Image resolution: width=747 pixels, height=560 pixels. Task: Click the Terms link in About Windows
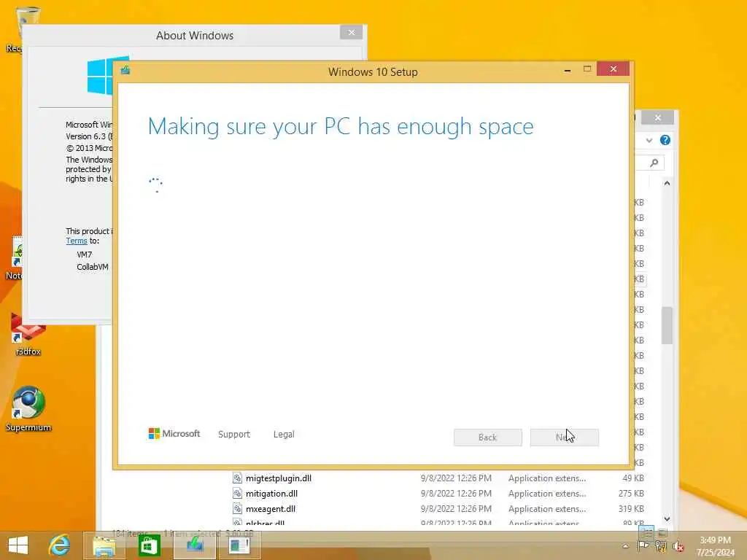(x=76, y=241)
